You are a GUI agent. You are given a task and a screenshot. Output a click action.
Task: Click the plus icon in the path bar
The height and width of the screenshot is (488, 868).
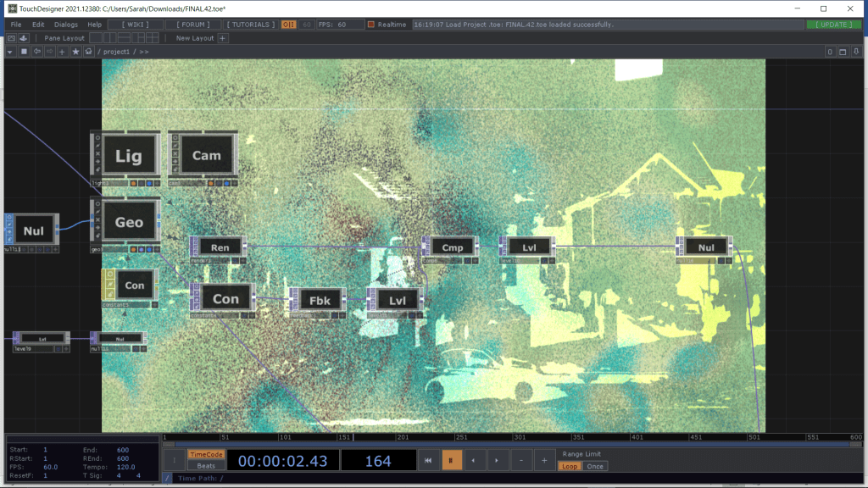[x=62, y=52]
